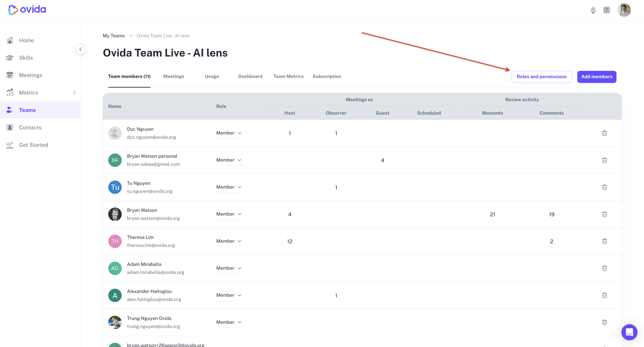The width and height of the screenshot is (644, 347).
Task: Remove bryan.watson@ovida.org using trash icon
Action: click(x=604, y=214)
